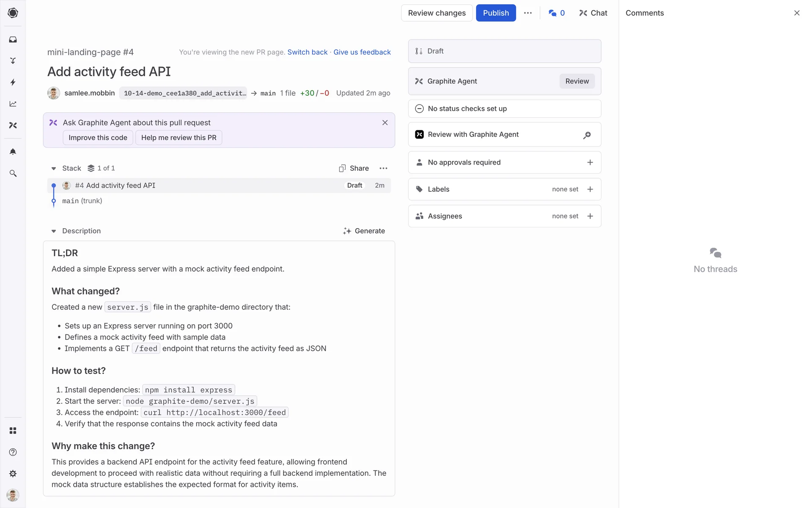Click the Switch back link

point(307,52)
